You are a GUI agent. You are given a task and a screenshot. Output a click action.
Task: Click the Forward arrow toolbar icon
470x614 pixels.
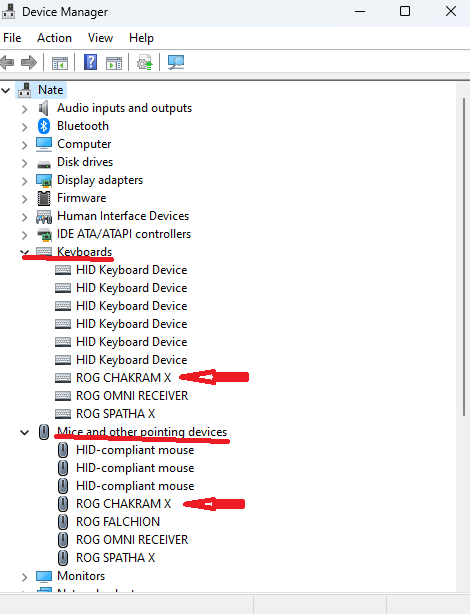[x=29, y=62]
